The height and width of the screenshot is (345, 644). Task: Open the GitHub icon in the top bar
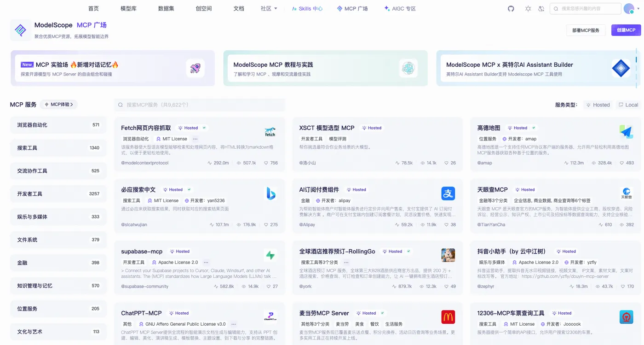511,9
